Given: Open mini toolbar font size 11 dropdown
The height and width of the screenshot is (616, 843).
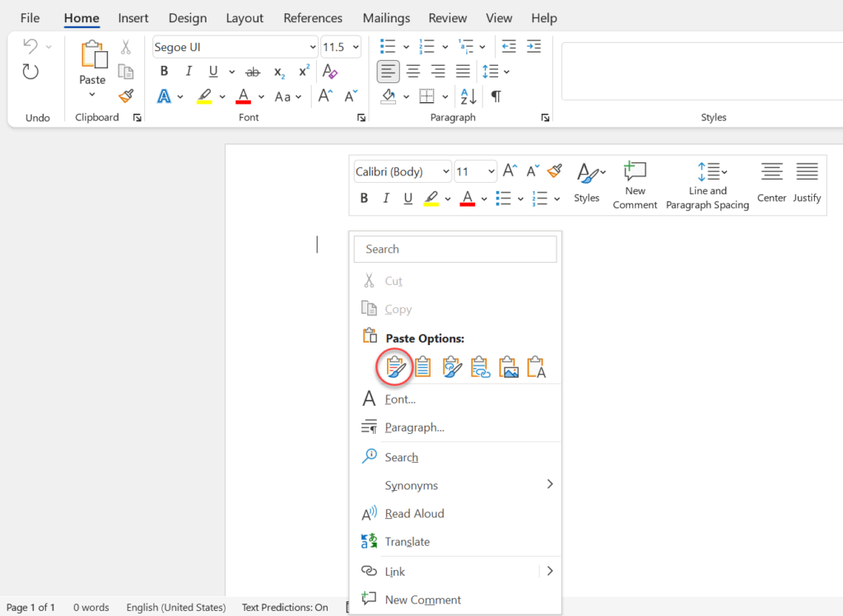Looking at the screenshot, I should 491,171.
